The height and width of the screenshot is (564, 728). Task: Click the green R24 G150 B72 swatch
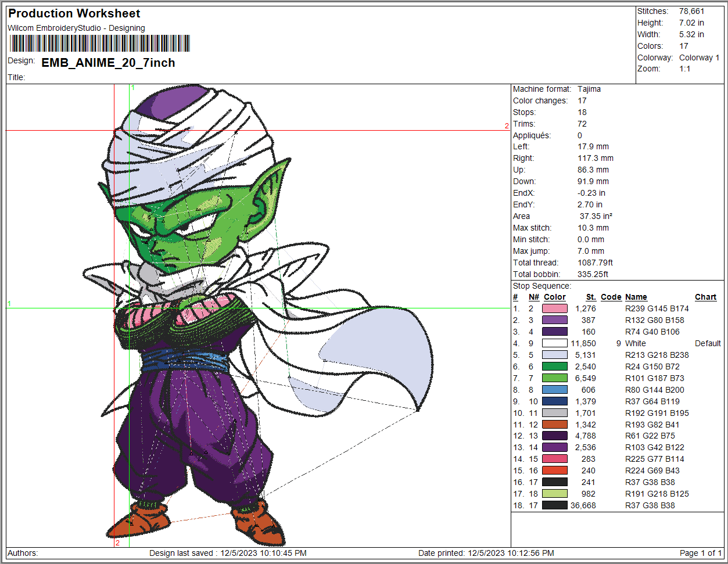point(554,367)
